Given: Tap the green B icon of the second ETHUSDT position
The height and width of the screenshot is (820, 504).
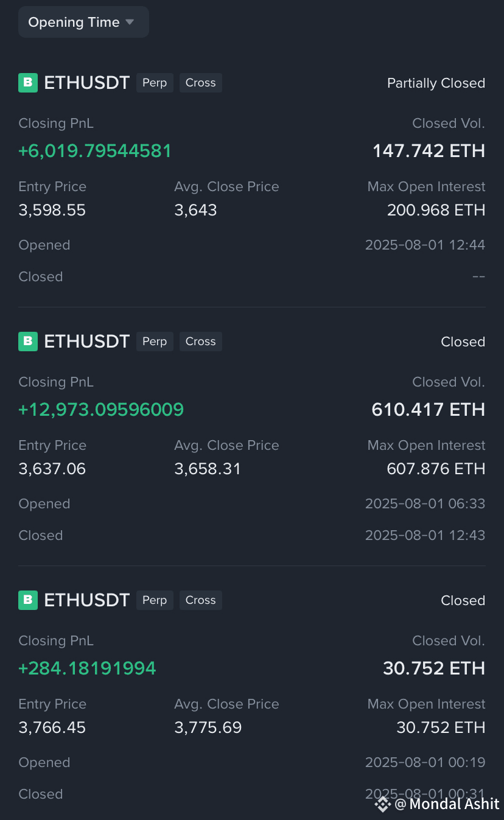Looking at the screenshot, I should [x=28, y=342].
